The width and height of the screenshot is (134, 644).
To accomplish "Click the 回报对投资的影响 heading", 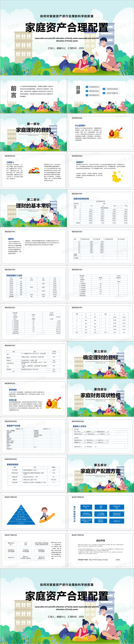I will coord(81,199).
